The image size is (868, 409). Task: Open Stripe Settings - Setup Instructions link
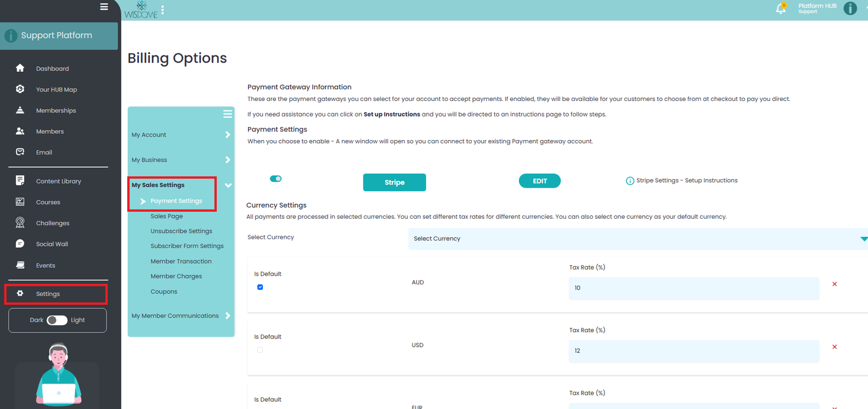686,181
